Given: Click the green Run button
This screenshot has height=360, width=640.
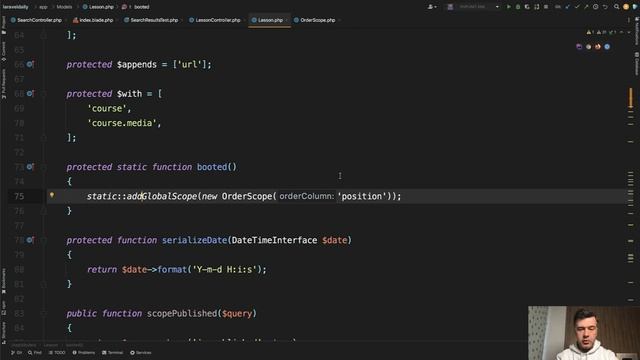Looking at the screenshot, I should coord(509,7).
